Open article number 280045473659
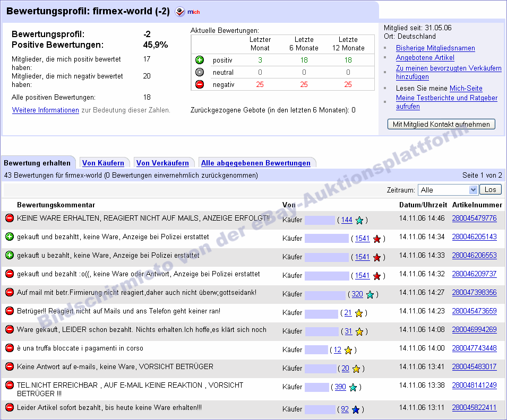Screen dimensions: 507x420 click(474, 311)
